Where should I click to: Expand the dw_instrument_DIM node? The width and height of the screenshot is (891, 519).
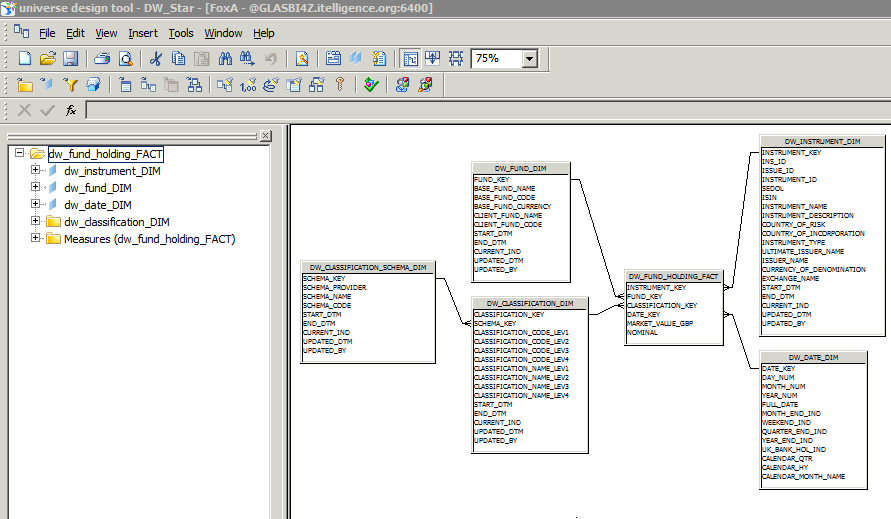pyautogui.click(x=35, y=170)
